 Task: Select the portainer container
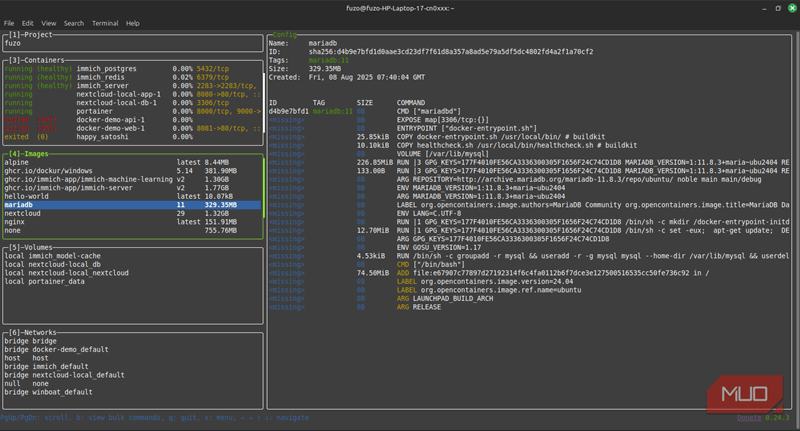[x=133, y=111]
